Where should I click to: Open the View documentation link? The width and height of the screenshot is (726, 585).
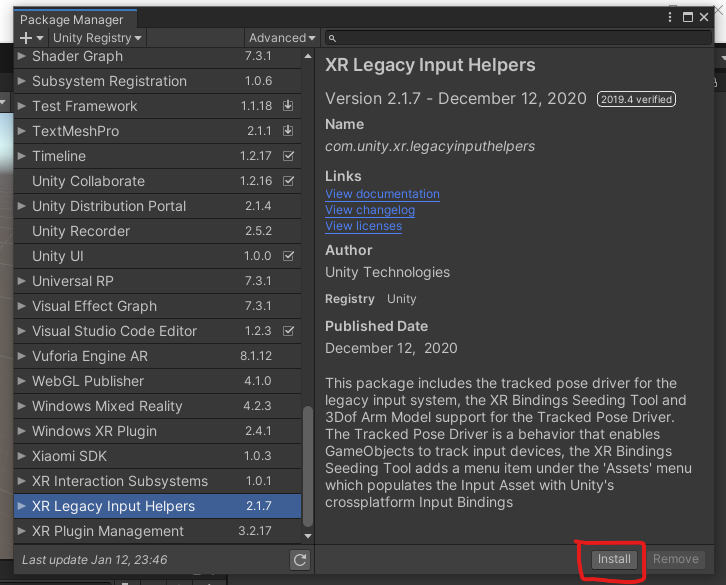pyautogui.click(x=382, y=194)
